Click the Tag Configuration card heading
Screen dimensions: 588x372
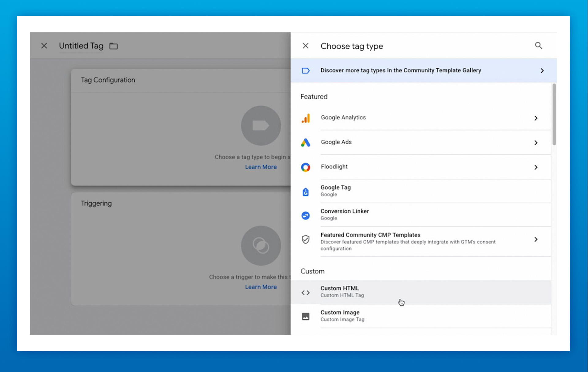pyautogui.click(x=108, y=80)
